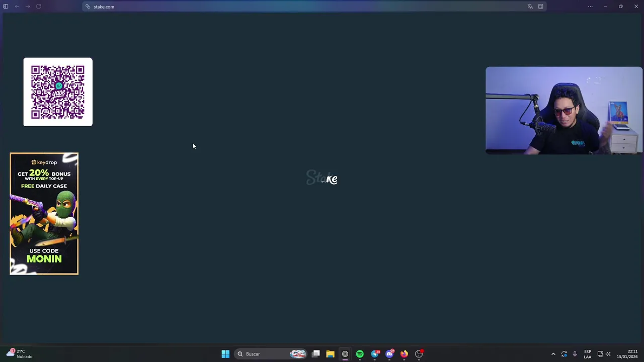Reload the stake.com page

[38, 7]
